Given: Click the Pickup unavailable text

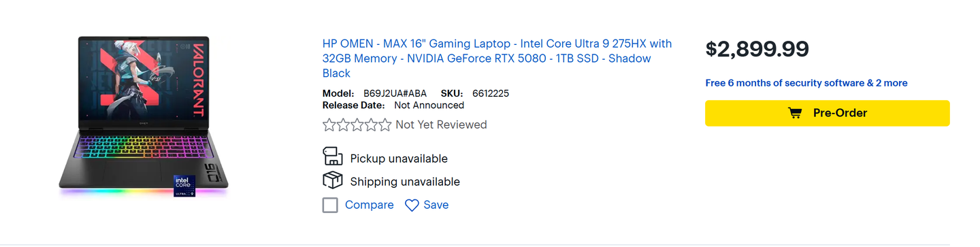Looking at the screenshot, I should [399, 159].
